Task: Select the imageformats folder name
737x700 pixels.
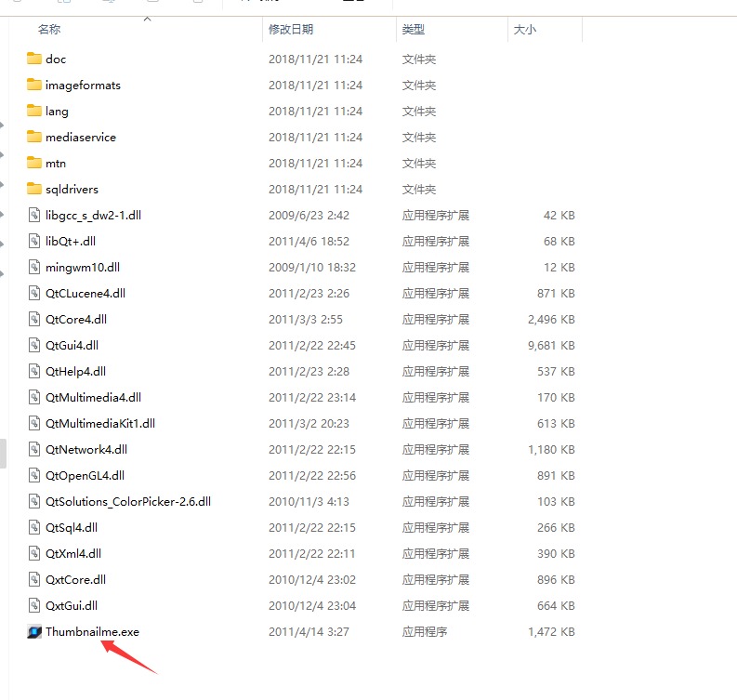Action: pos(84,86)
